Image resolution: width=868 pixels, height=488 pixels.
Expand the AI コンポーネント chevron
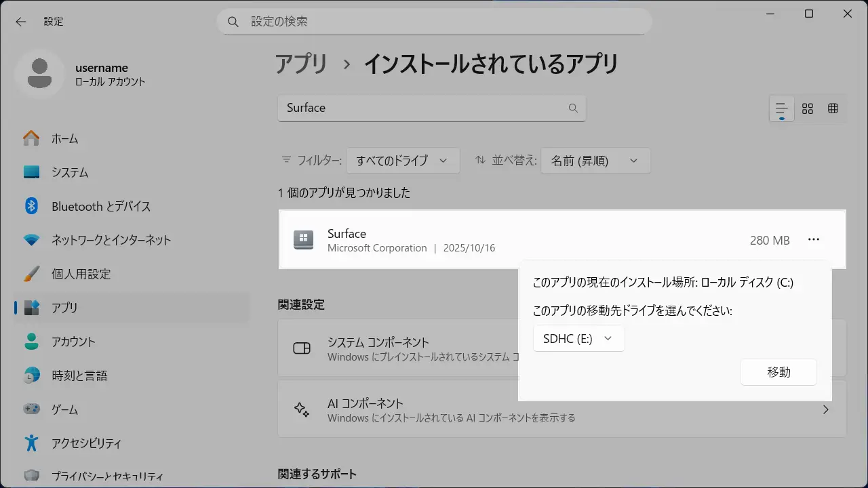coord(825,409)
